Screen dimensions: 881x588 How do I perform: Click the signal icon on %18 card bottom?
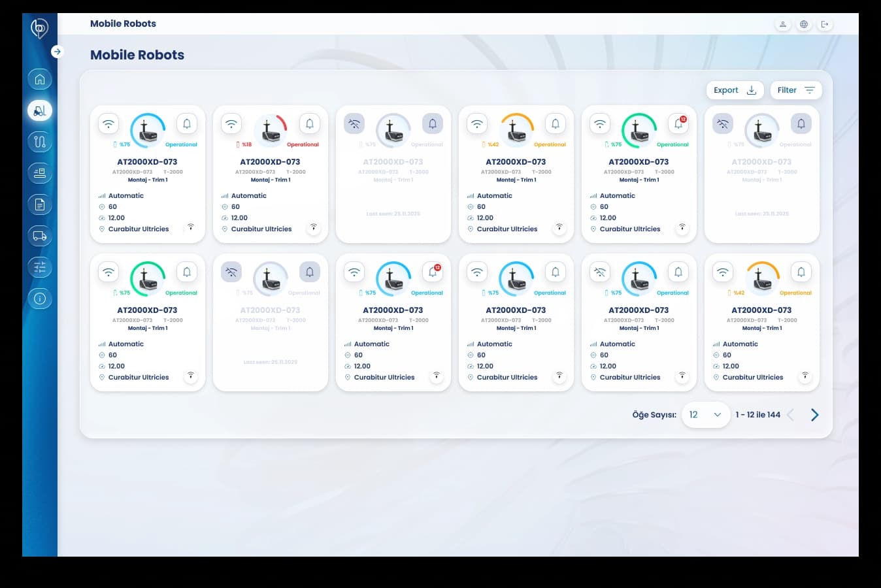coord(314,227)
